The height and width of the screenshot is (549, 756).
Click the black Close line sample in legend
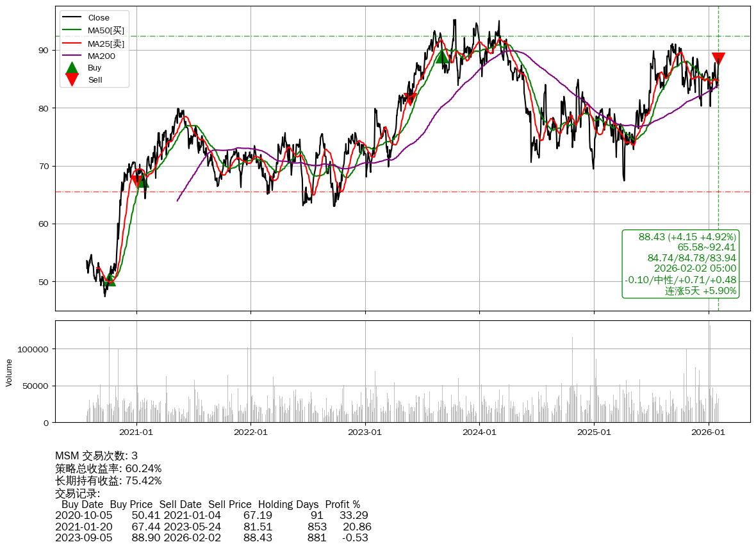click(x=72, y=18)
